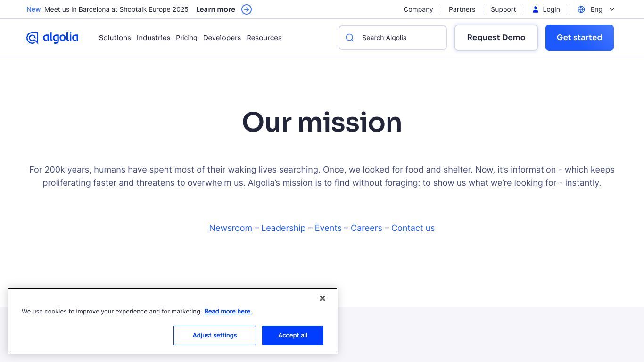
Task: Click Read more here in cookie notice
Action: point(228,311)
